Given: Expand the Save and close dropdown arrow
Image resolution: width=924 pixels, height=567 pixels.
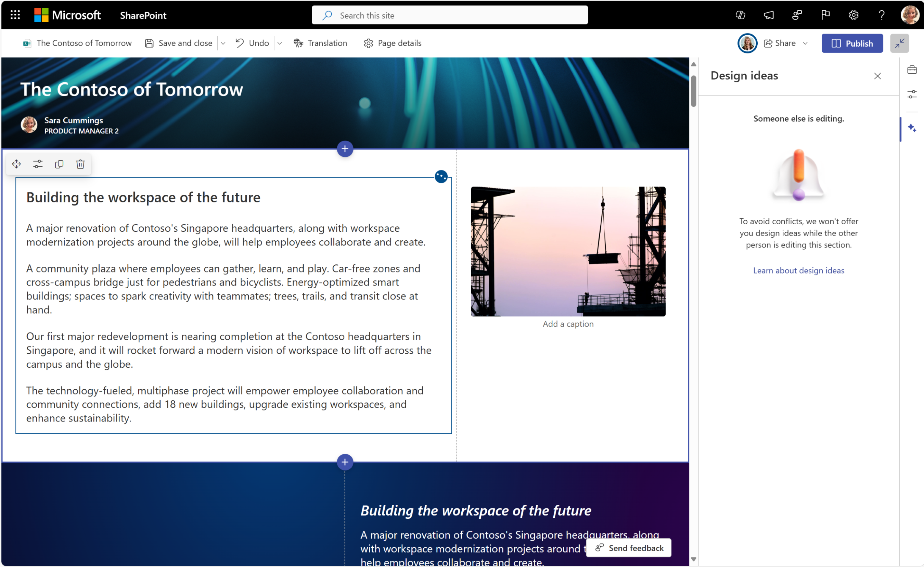Looking at the screenshot, I should tap(225, 43).
